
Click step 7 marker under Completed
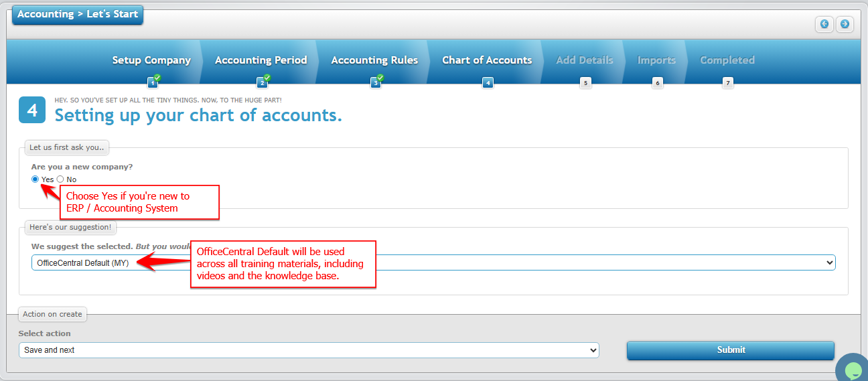click(x=728, y=83)
